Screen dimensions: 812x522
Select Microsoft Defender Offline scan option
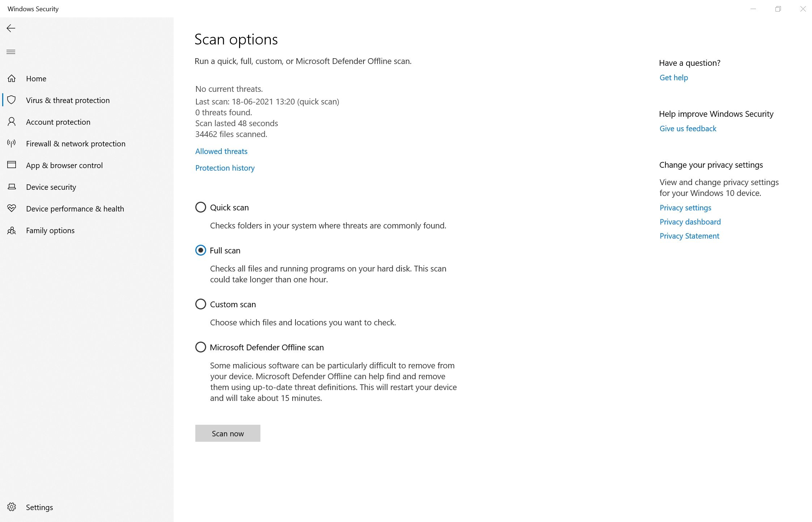[201, 347]
